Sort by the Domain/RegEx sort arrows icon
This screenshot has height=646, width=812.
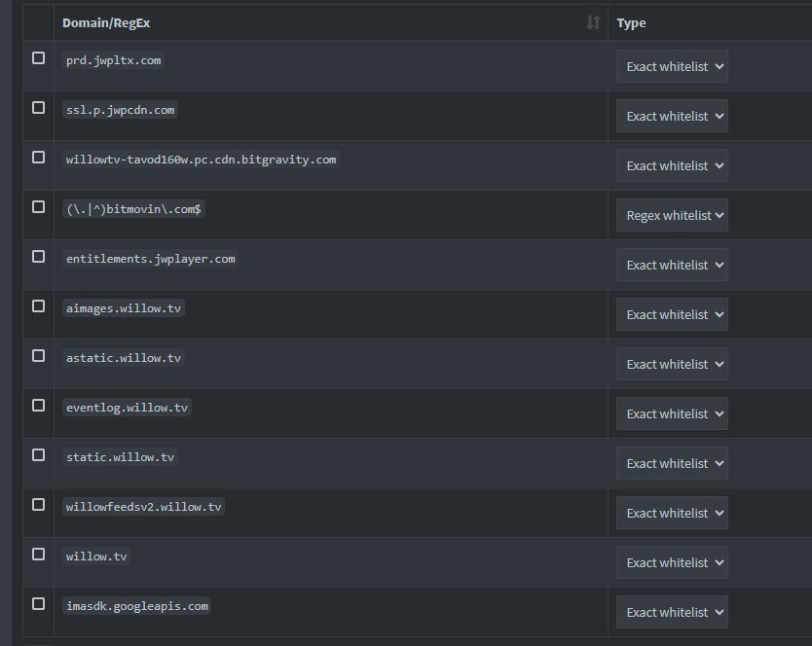pyautogui.click(x=593, y=22)
